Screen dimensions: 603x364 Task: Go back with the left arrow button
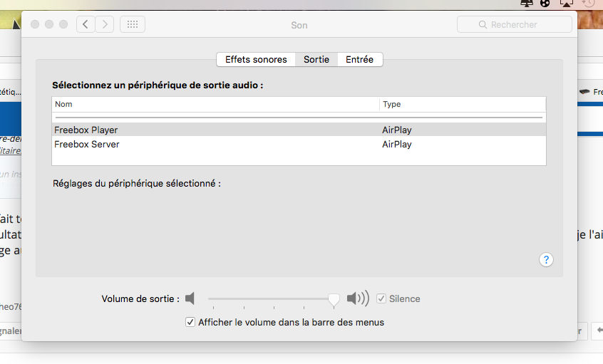click(x=86, y=25)
